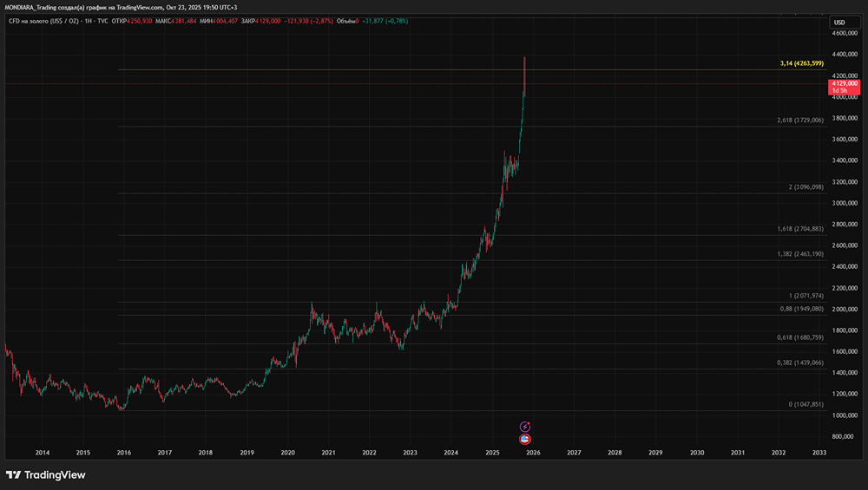This screenshot has height=490, width=868.
Task: Click the ОТКР 4250,930 open value
Action: point(132,21)
